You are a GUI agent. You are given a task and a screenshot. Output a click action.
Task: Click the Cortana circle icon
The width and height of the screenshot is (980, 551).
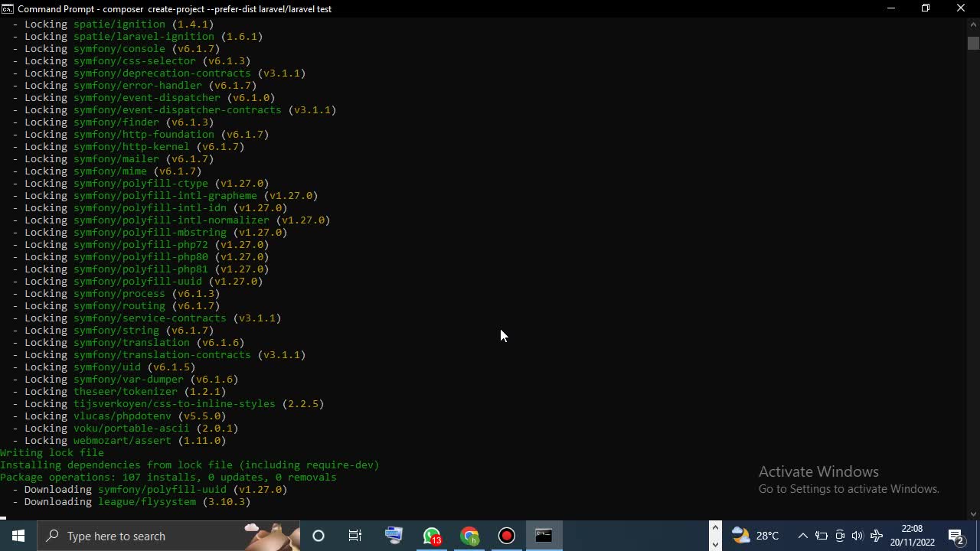[318, 536]
